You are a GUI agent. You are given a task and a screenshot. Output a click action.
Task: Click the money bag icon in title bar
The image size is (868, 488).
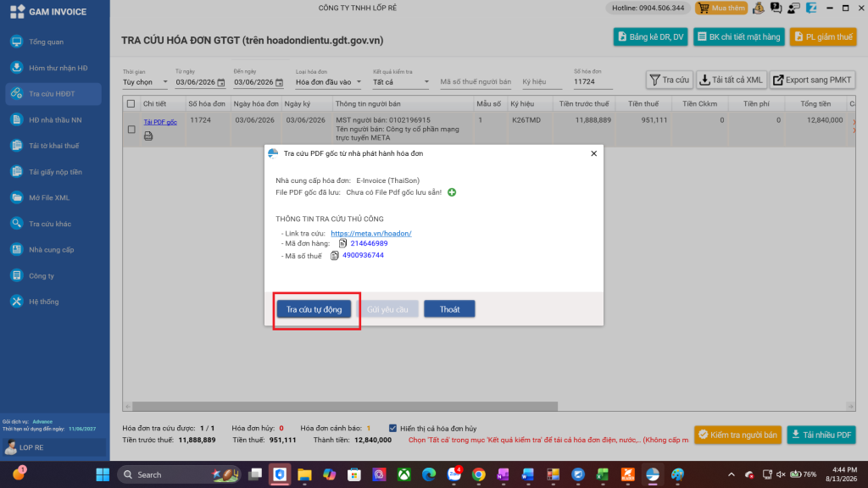point(759,8)
